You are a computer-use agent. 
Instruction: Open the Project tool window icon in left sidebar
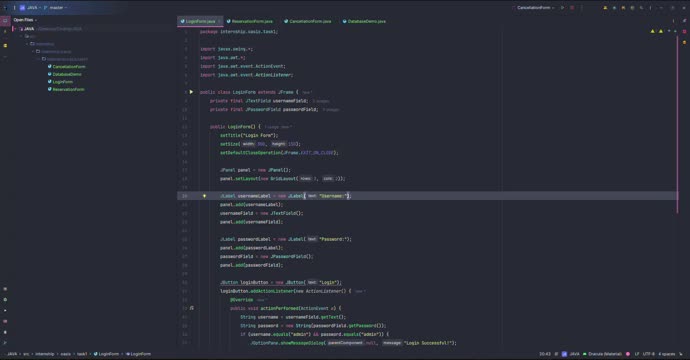5,20
